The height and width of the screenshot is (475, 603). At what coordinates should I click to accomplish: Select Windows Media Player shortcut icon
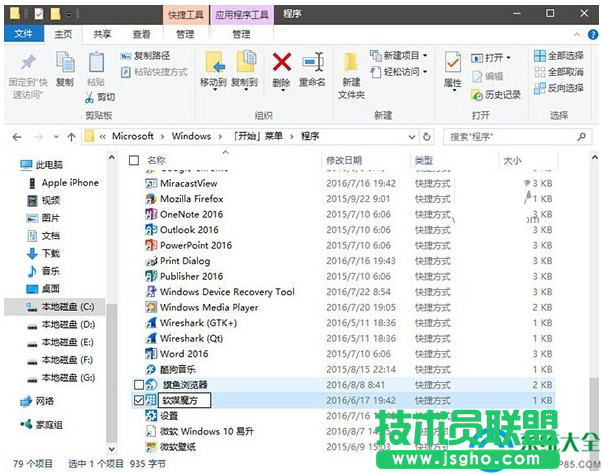click(150, 307)
